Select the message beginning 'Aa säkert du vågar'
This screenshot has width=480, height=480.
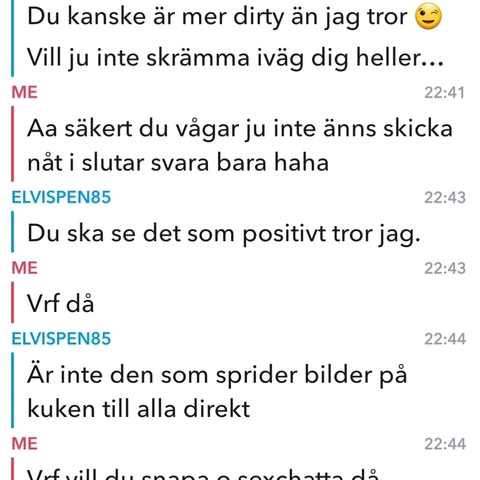[x=240, y=146]
